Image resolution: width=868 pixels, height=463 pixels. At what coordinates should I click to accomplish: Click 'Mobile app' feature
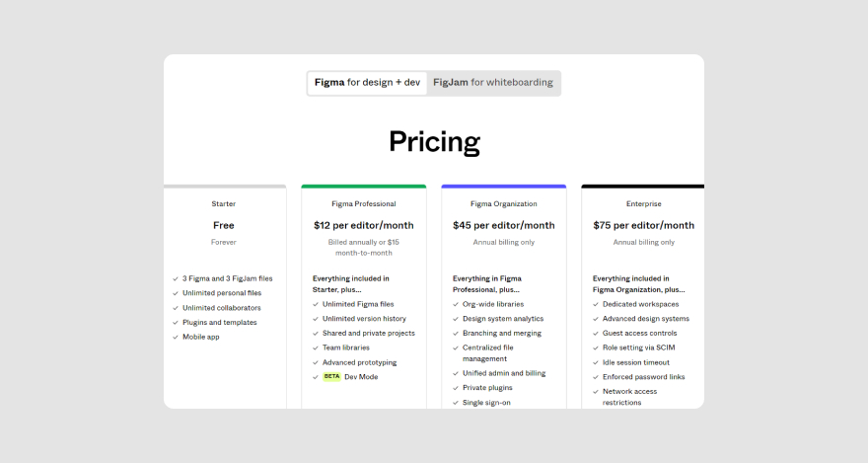click(x=201, y=337)
